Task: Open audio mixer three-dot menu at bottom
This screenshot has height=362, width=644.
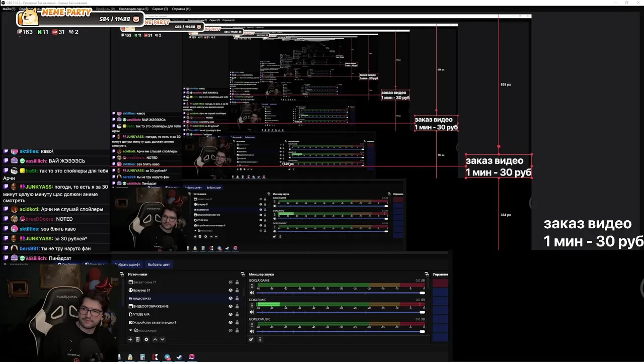Action: coord(260,339)
